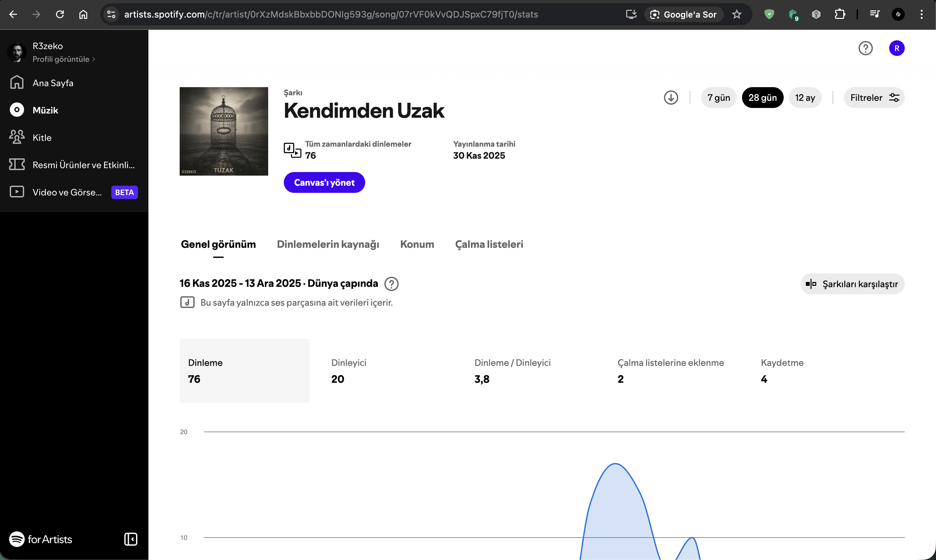
Task: Open date range help question icon
Action: [391, 283]
